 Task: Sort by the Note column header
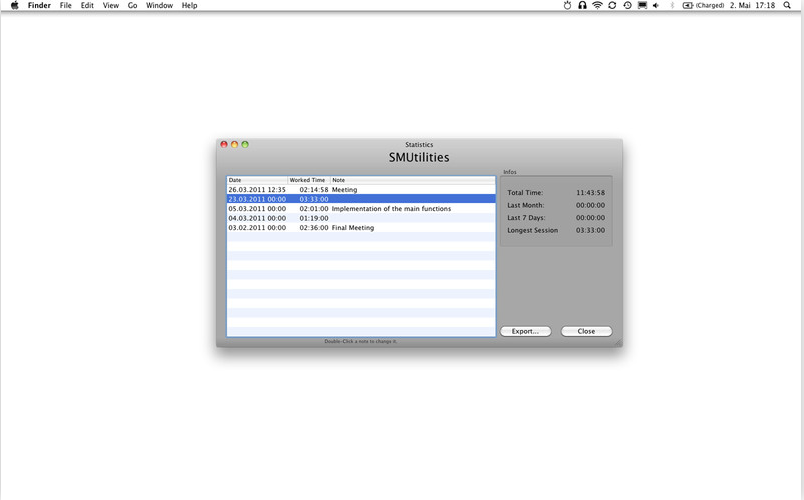413,180
